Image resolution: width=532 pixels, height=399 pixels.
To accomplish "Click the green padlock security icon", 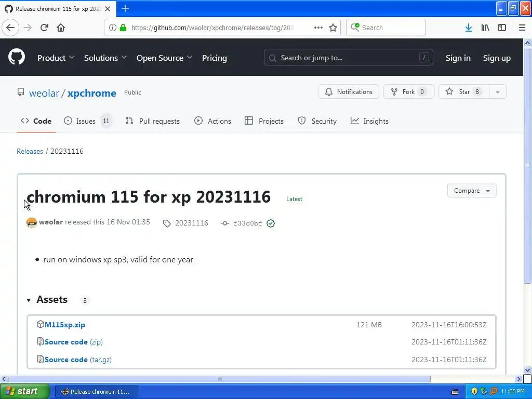I will coord(123,28).
